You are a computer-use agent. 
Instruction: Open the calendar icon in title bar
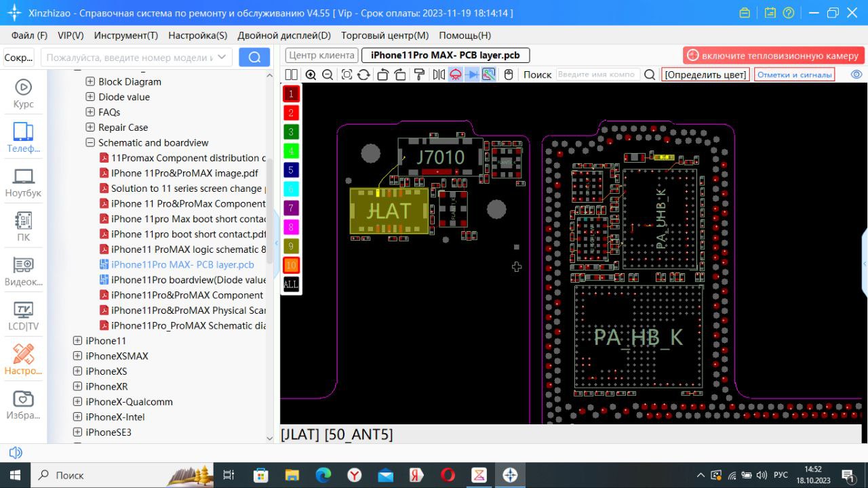point(770,13)
